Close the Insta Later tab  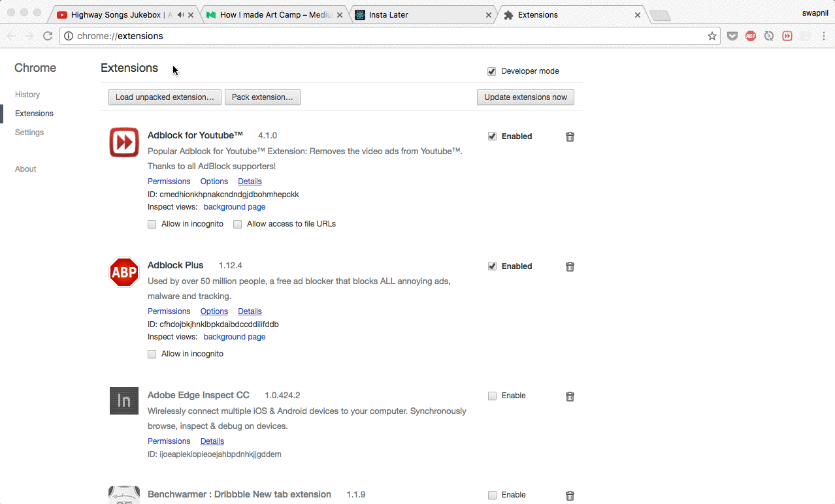tap(489, 14)
